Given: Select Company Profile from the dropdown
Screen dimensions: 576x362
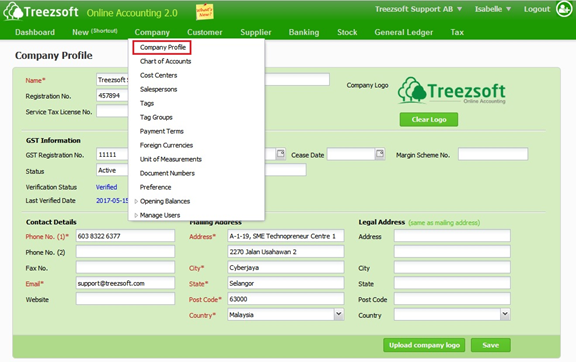Looking at the screenshot, I should [x=162, y=47].
